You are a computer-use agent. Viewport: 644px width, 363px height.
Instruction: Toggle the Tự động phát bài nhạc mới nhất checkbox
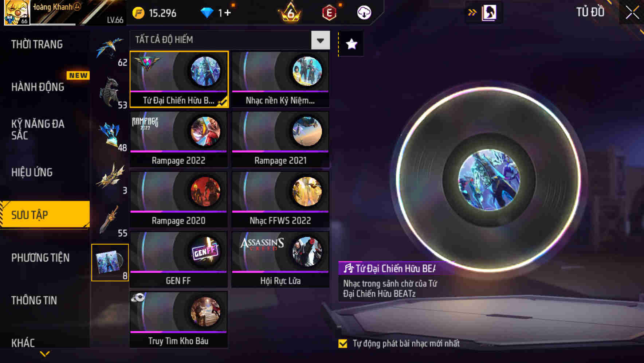[343, 343]
